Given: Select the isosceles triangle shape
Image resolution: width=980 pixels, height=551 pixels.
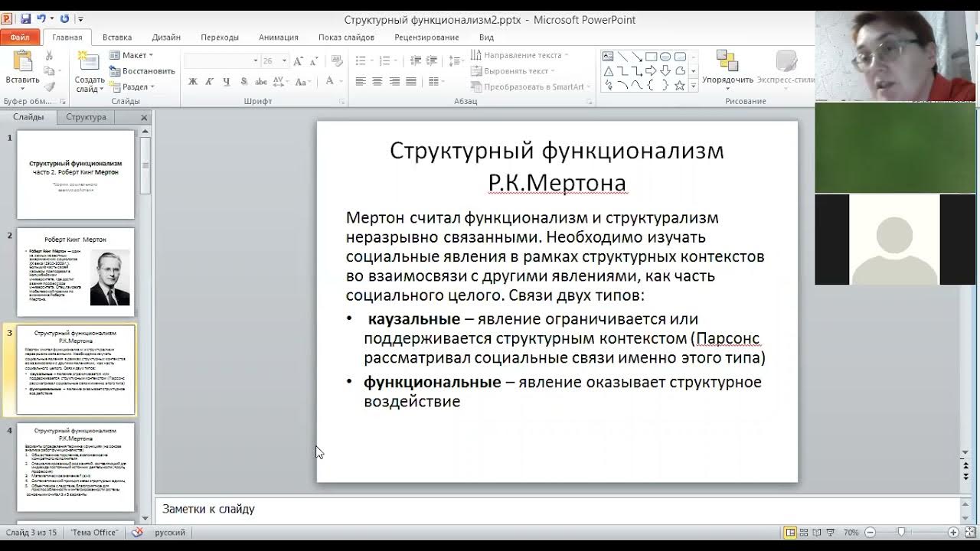Looking at the screenshot, I should (x=608, y=71).
